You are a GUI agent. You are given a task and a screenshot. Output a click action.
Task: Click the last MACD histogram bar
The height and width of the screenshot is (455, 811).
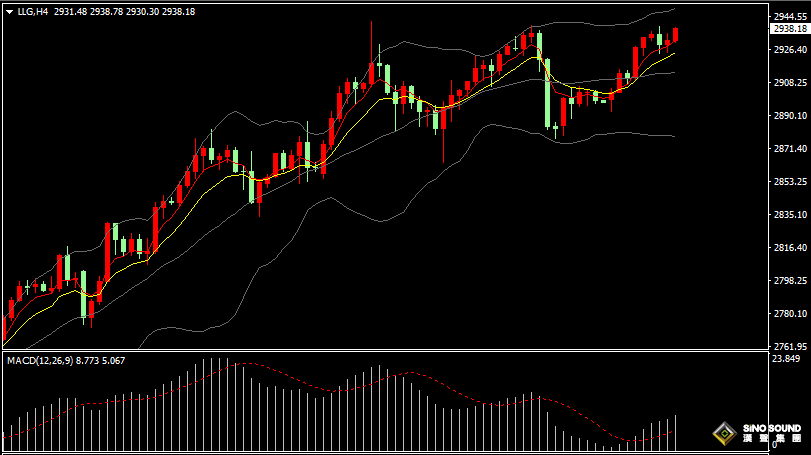click(x=675, y=433)
